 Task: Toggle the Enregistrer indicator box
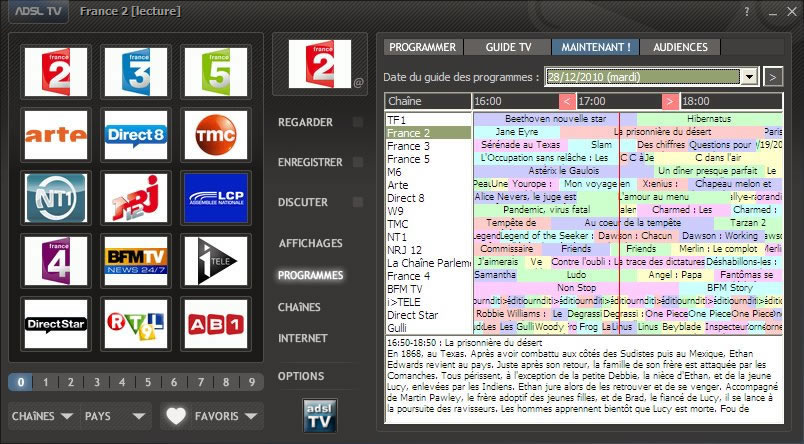pos(358,162)
